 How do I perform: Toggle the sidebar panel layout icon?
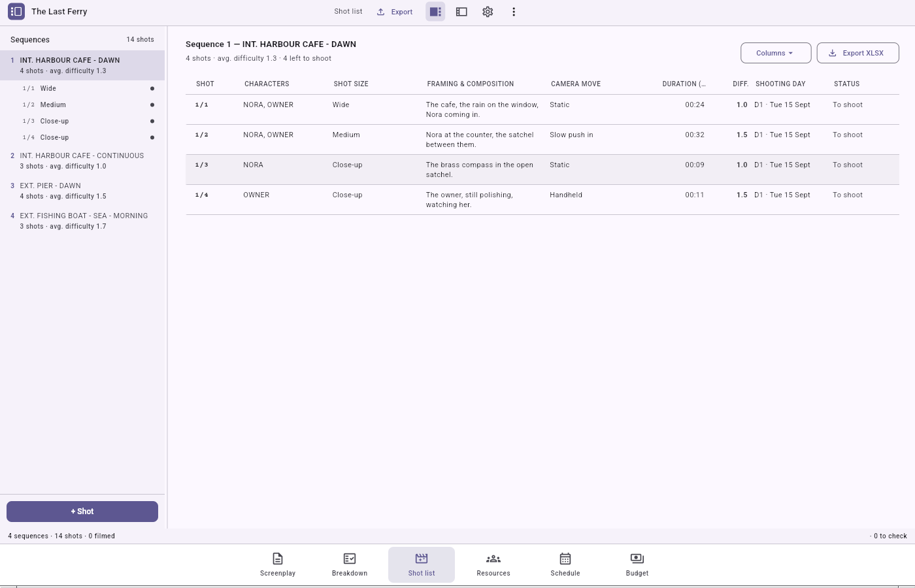(x=461, y=12)
